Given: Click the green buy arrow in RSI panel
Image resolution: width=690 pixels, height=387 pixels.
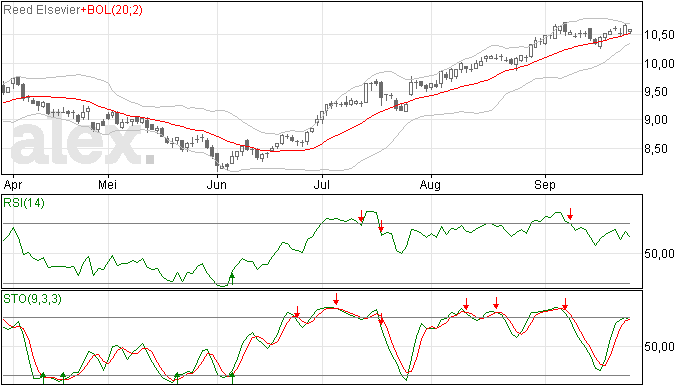Looking at the screenshot, I should pyautogui.click(x=232, y=279).
